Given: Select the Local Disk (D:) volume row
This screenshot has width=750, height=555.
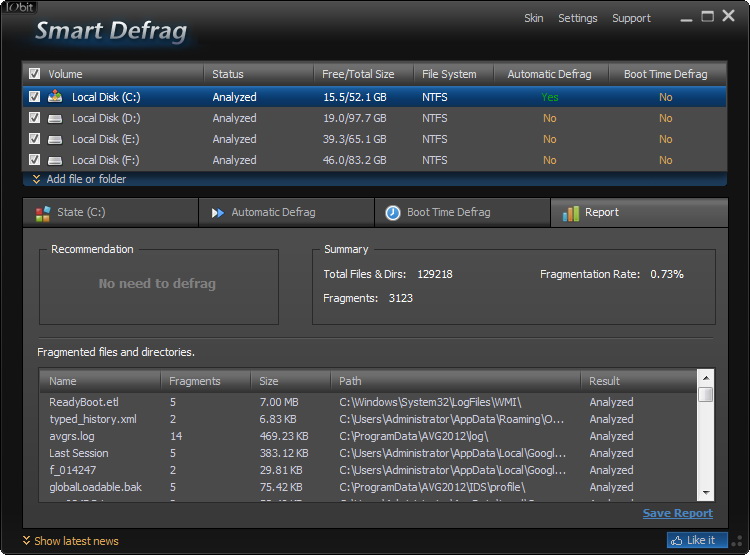Looking at the screenshot, I should pyautogui.click(x=375, y=118).
